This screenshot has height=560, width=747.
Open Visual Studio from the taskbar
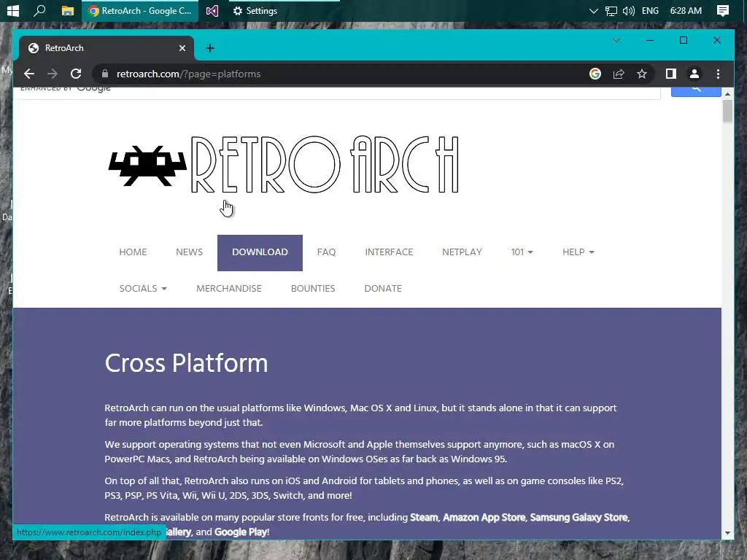212,10
